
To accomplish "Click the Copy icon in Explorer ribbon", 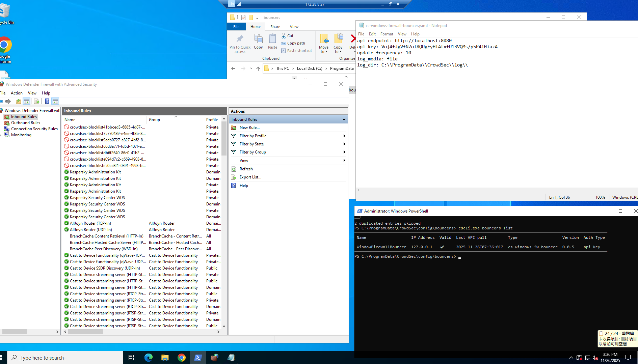I will coord(258,42).
